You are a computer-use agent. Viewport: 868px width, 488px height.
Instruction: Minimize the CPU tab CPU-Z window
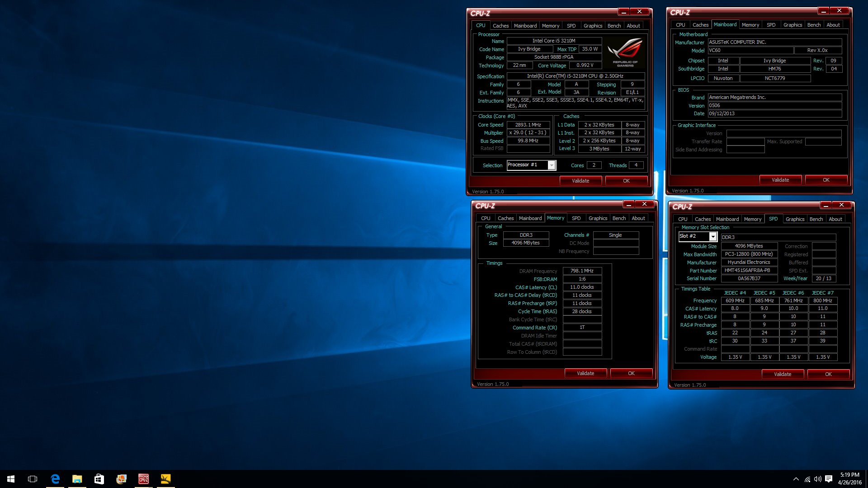tap(623, 12)
